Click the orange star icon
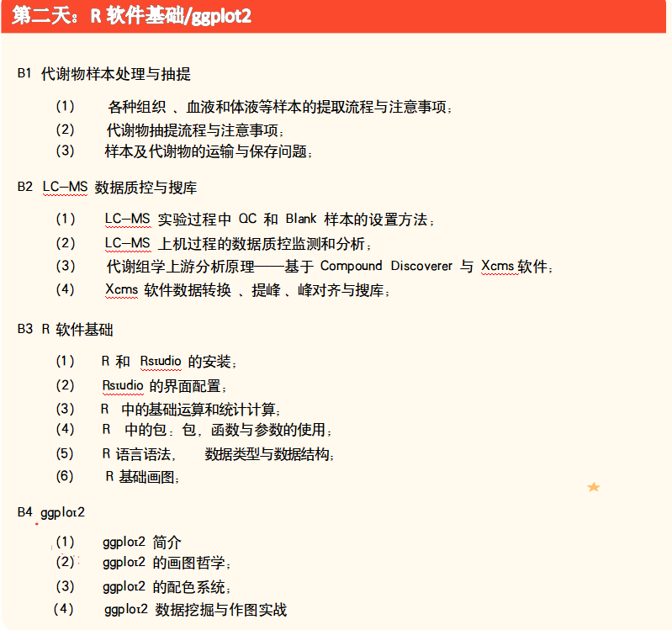This screenshot has width=672, height=630. click(594, 487)
